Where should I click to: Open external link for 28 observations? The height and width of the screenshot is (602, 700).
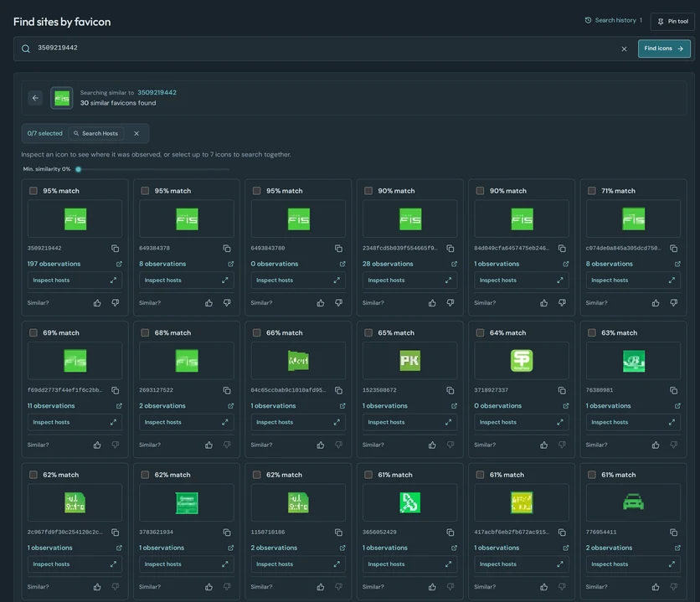(x=454, y=265)
